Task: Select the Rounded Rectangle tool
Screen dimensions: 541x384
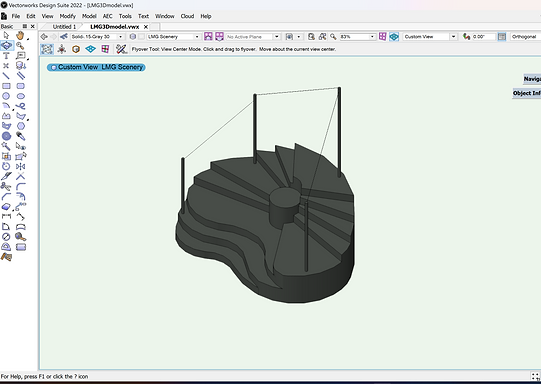Action: point(20,86)
